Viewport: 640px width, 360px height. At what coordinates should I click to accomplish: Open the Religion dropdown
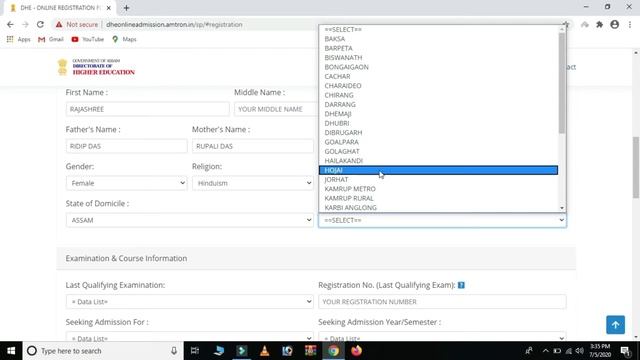(x=253, y=183)
